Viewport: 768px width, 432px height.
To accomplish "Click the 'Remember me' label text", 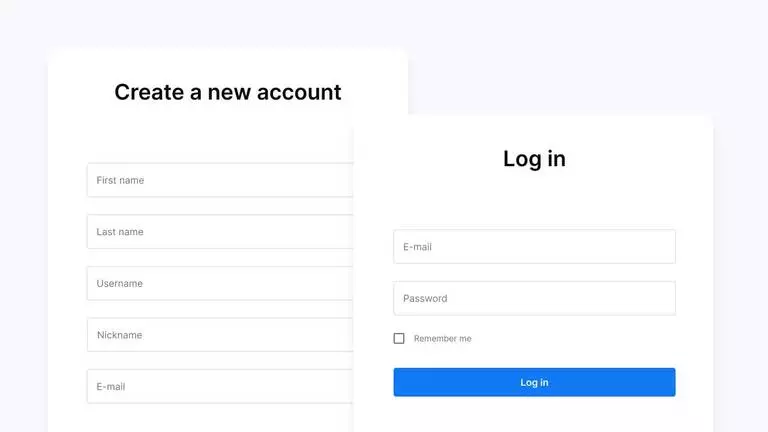I will tap(442, 339).
